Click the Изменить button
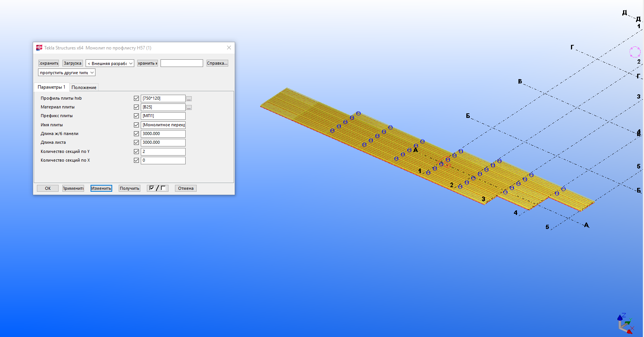This screenshot has width=644, height=337. [101, 188]
